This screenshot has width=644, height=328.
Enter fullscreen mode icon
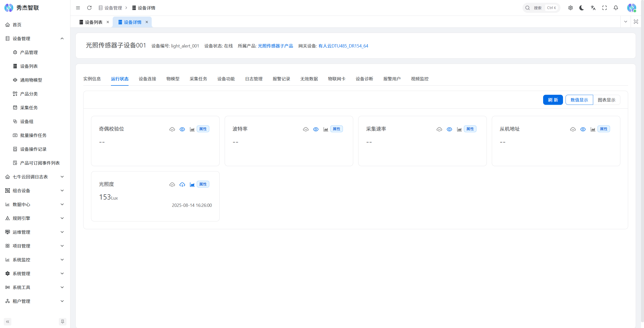(x=605, y=8)
